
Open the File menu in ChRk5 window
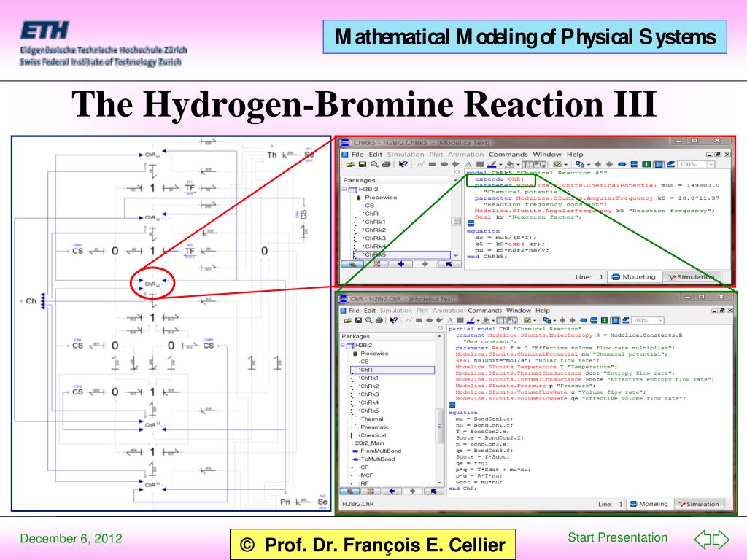pyautogui.click(x=357, y=155)
